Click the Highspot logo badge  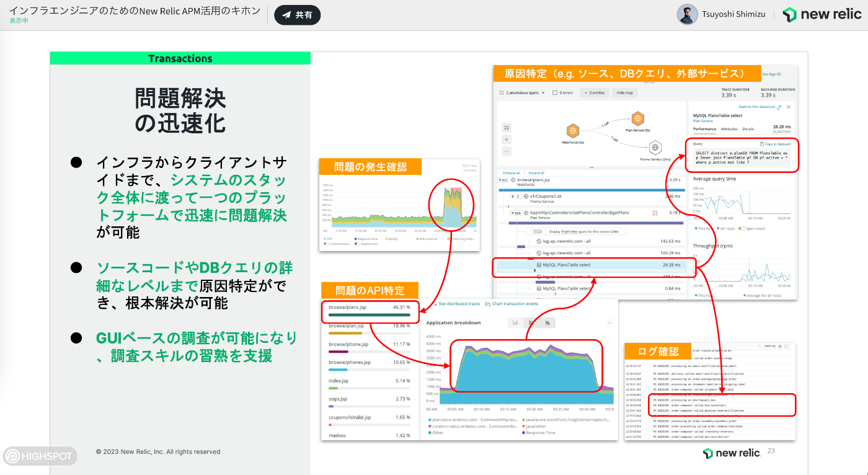[x=39, y=456]
